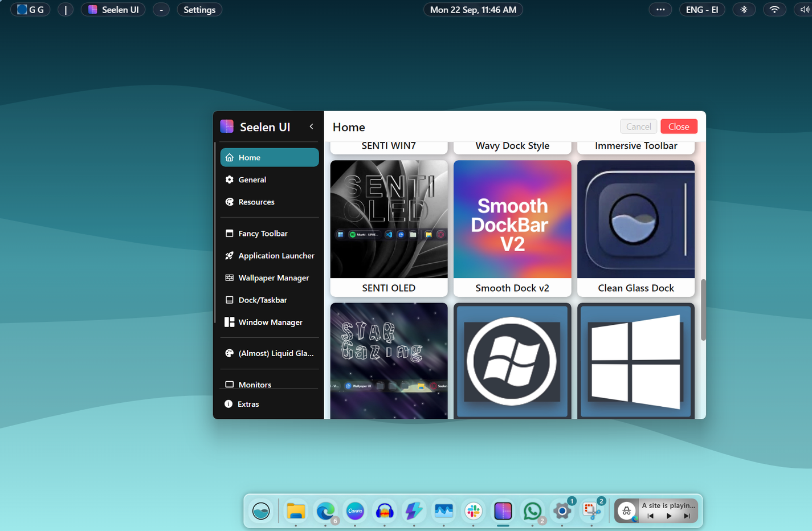Viewport: 812px width, 531px height.
Task: Open the calendar from the date display
Action: coord(473,9)
